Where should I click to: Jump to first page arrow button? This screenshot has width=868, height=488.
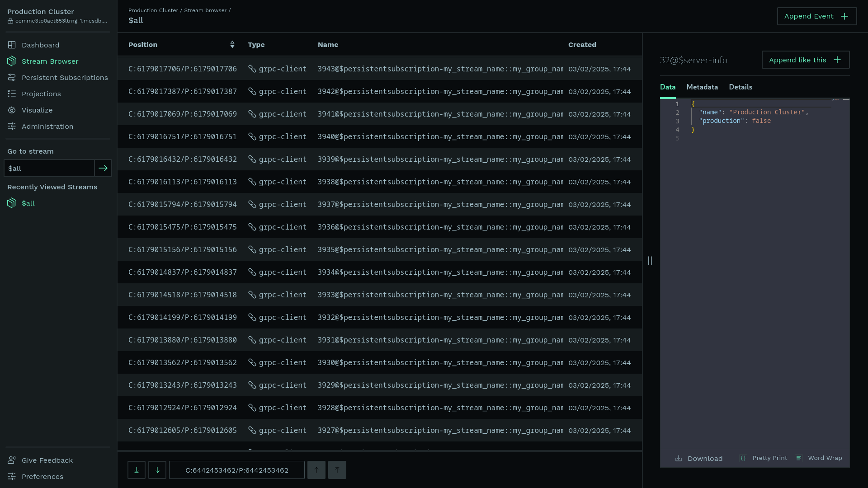[x=337, y=470]
